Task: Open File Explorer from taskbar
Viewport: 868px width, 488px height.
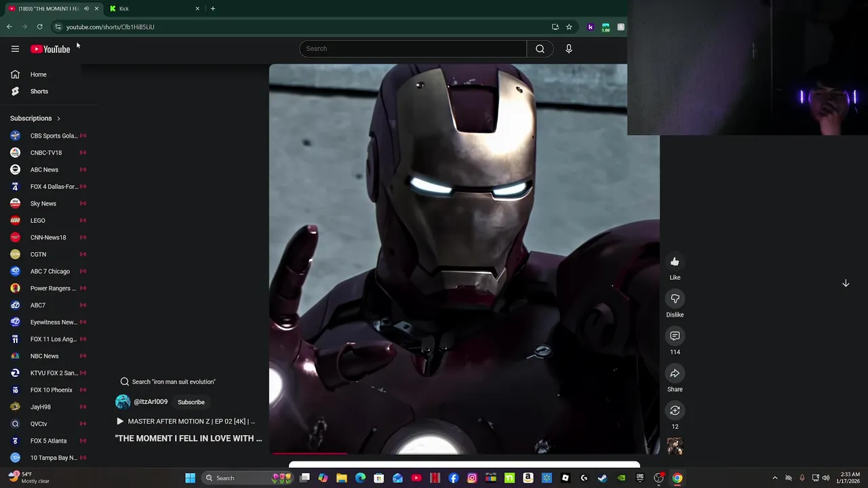Action: (342, 478)
